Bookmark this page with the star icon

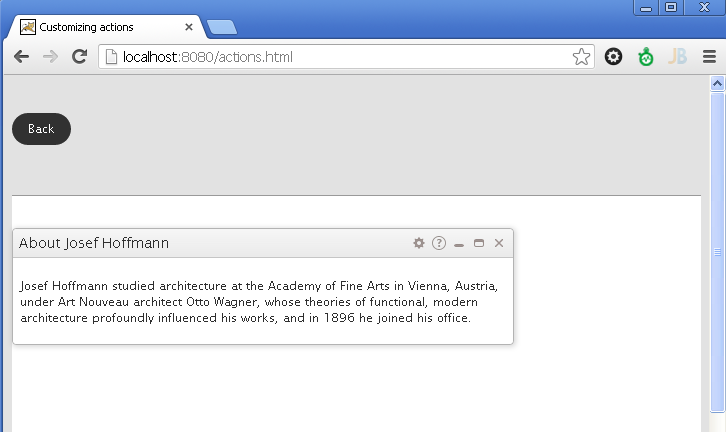[581, 57]
